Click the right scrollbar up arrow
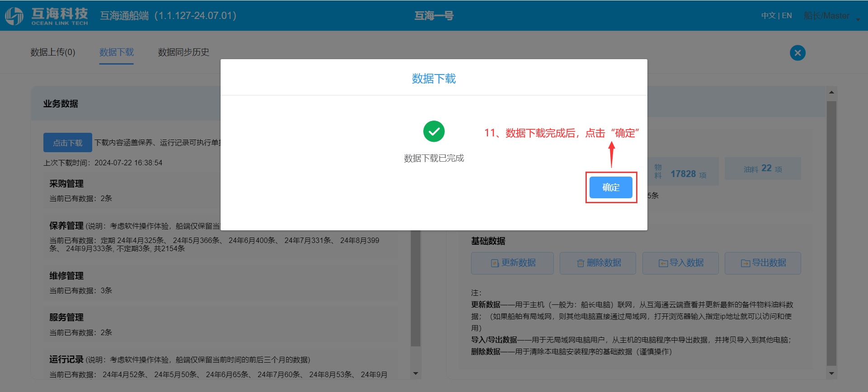The height and width of the screenshot is (392, 868). coord(831,92)
